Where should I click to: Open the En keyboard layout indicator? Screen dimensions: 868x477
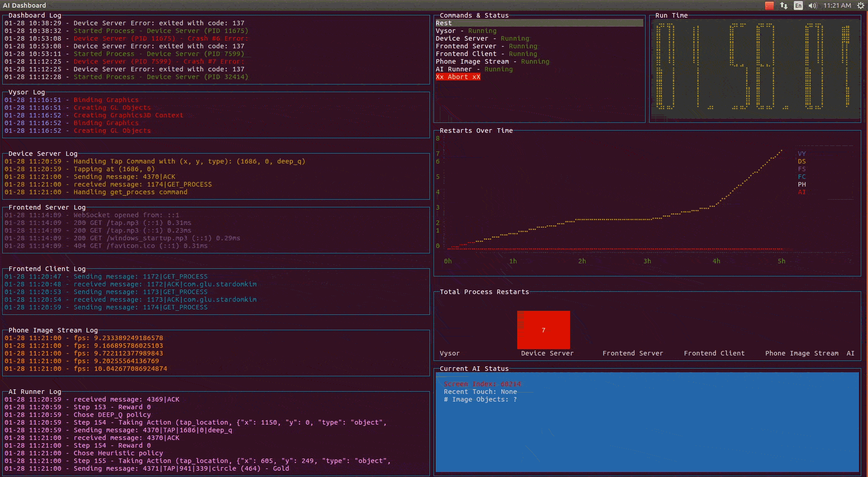coord(798,5)
